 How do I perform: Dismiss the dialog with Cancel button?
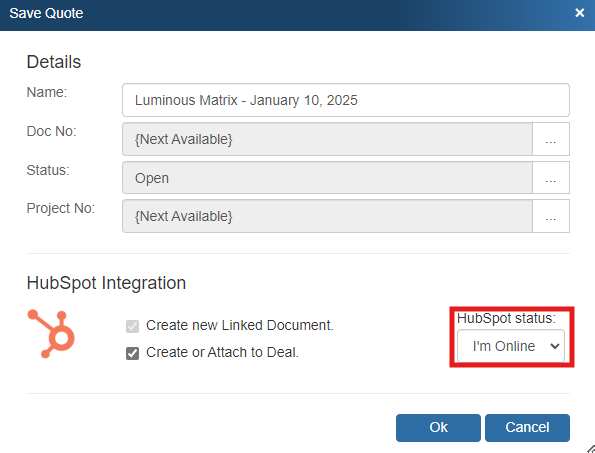tap(527, 428)
